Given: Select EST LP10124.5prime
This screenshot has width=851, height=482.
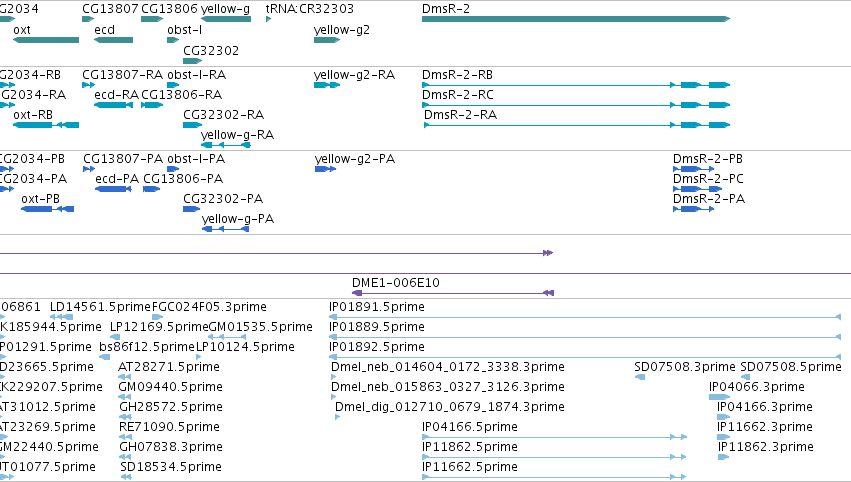Looking at the screenshot, I should click(x=199, y=357).
